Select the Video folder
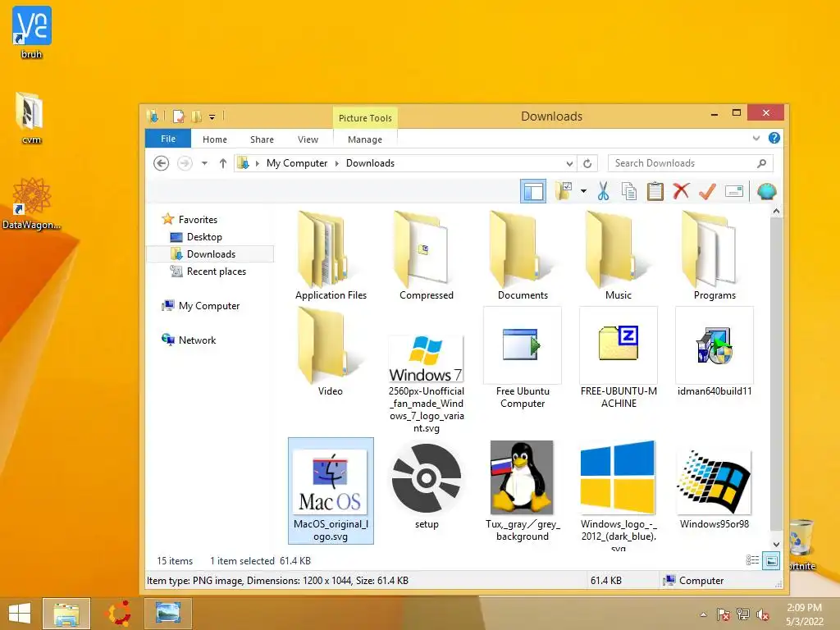 click(x=330, y=352)
